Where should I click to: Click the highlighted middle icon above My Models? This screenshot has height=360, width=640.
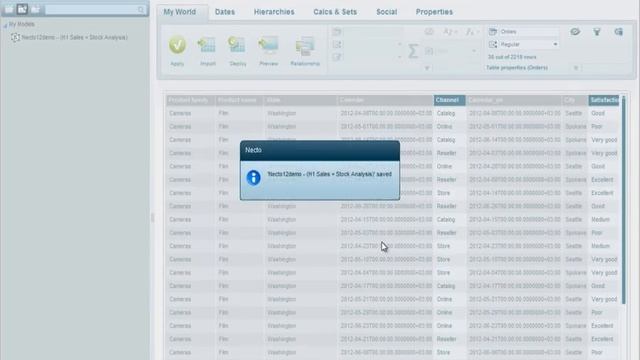22,9
